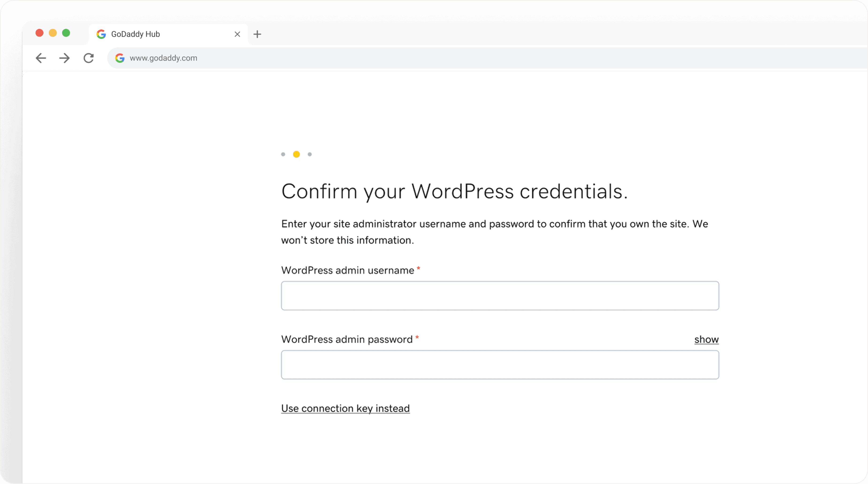Open a new tab with the plus icon
Viewport: 868px width, 484px height.
click(x=257, y=34)
